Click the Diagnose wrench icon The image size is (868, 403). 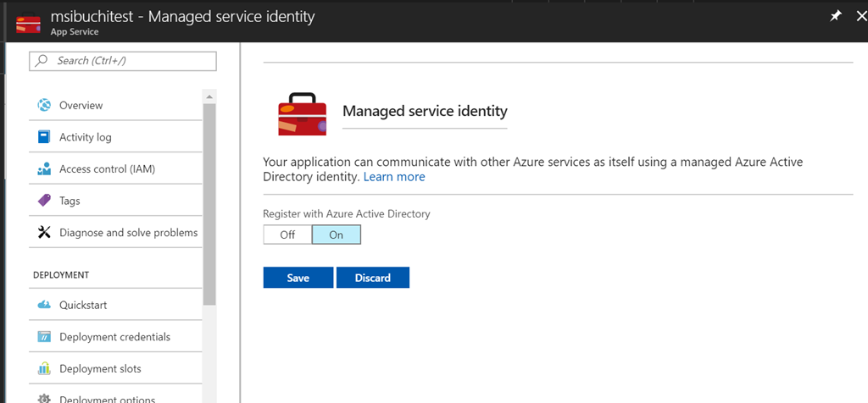click(44, 233)
